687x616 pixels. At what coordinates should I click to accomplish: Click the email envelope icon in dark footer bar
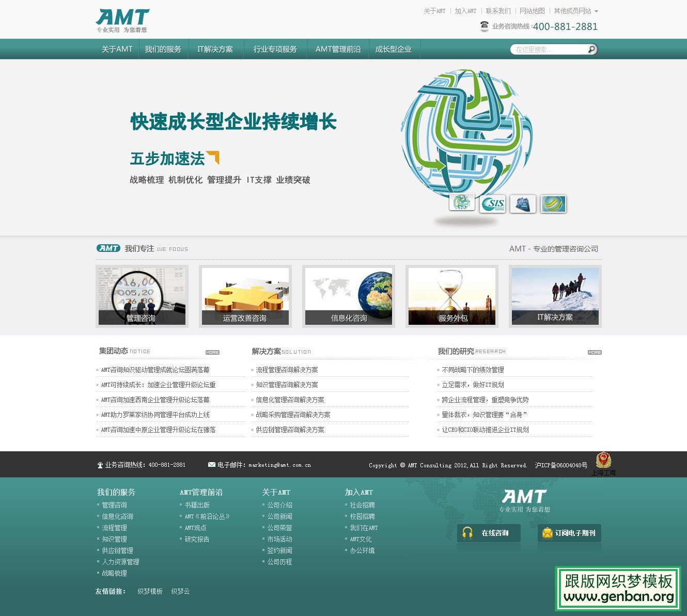point(211,464)
